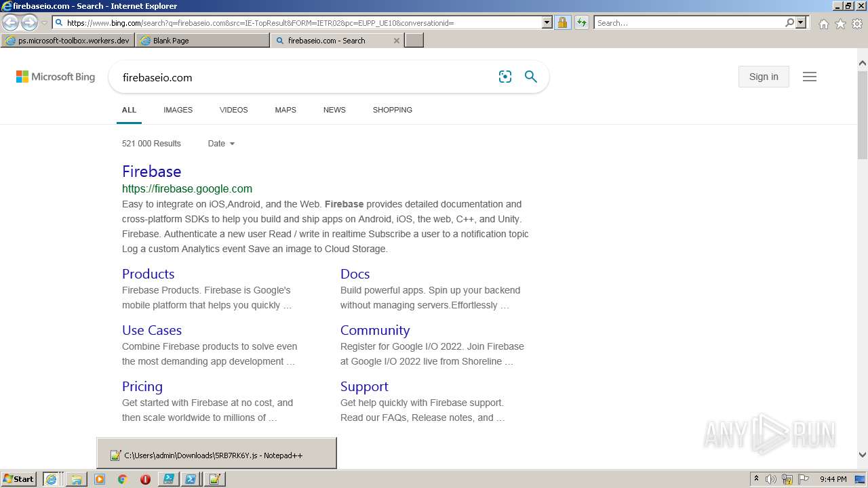Click the first PowerShell taskbar icon
The image size is (868, 488).
(168, 479)
